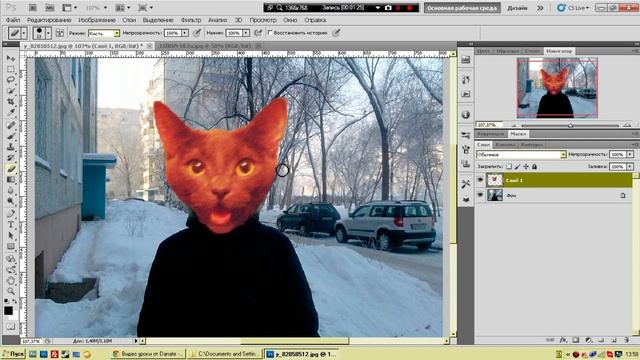Launch Bridge from the application bar
The height and width of the screenshot is (360, 640).
coord(33,8)
